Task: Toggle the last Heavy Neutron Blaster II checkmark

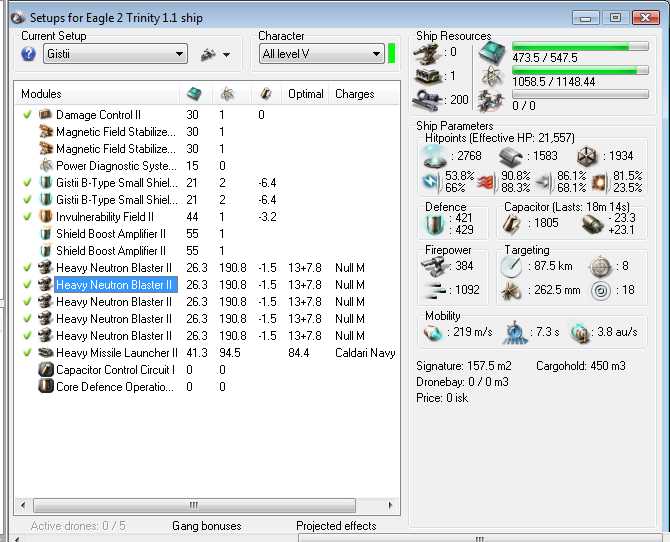Action: (27, 336)
